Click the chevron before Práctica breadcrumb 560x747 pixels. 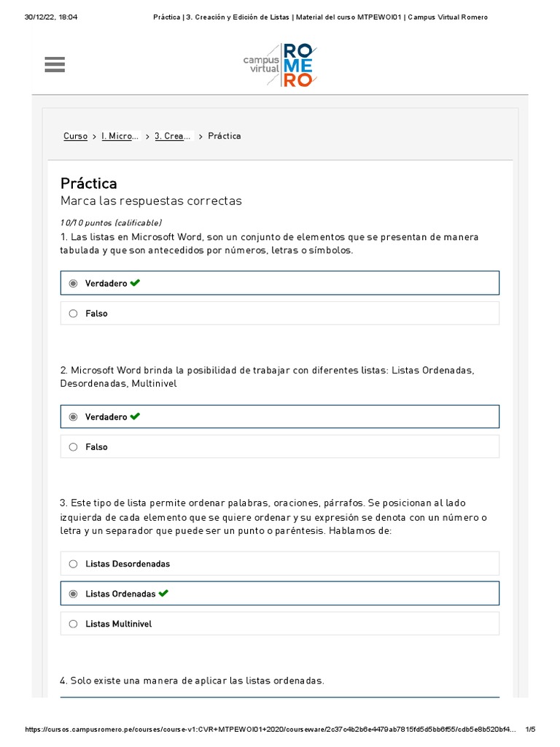click(x=201, y=136)
